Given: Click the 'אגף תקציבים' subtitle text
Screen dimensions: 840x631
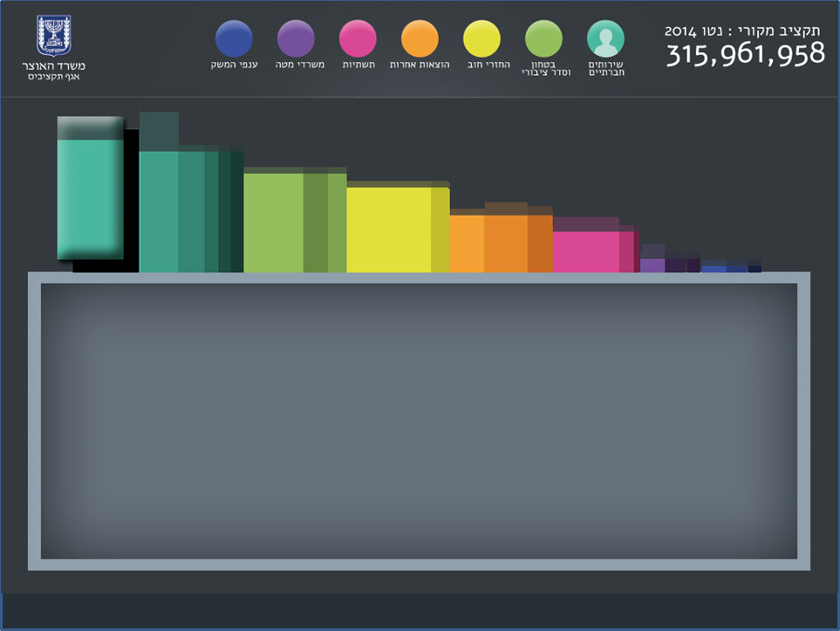Looking at the screenshot, I should pyautogui.click(x=53, y=77).
